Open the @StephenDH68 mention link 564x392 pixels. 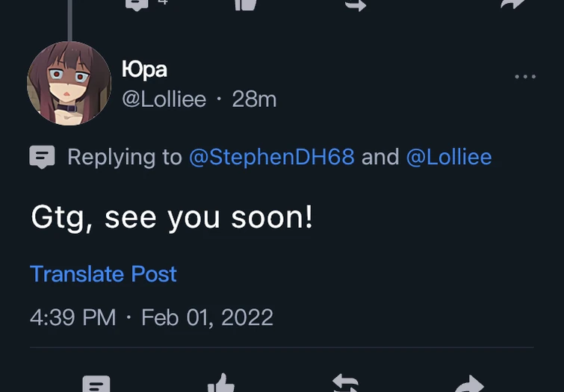pos(271,157)
